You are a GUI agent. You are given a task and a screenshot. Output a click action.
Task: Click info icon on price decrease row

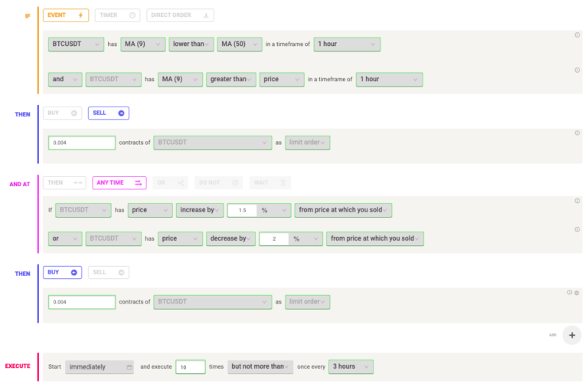[577, 229]
